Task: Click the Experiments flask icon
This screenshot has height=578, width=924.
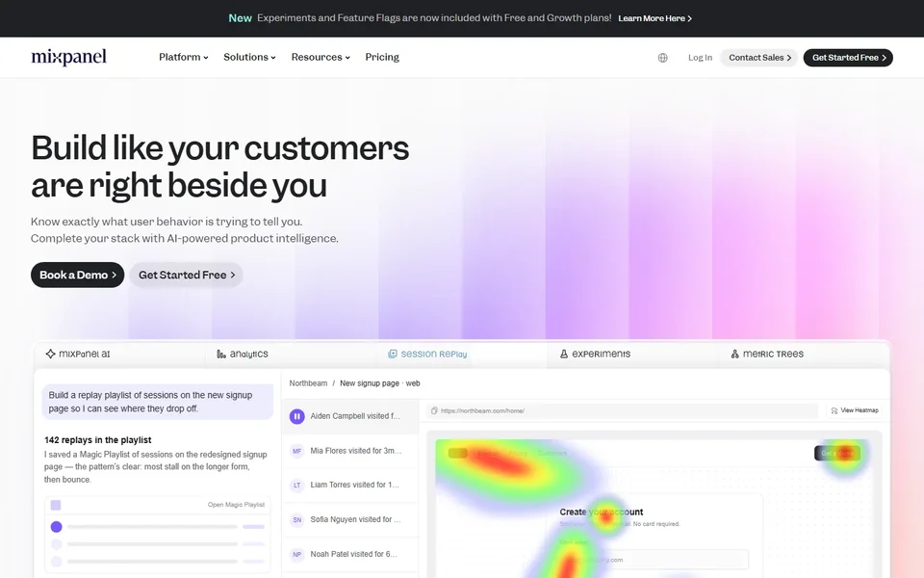Action: 563,354
